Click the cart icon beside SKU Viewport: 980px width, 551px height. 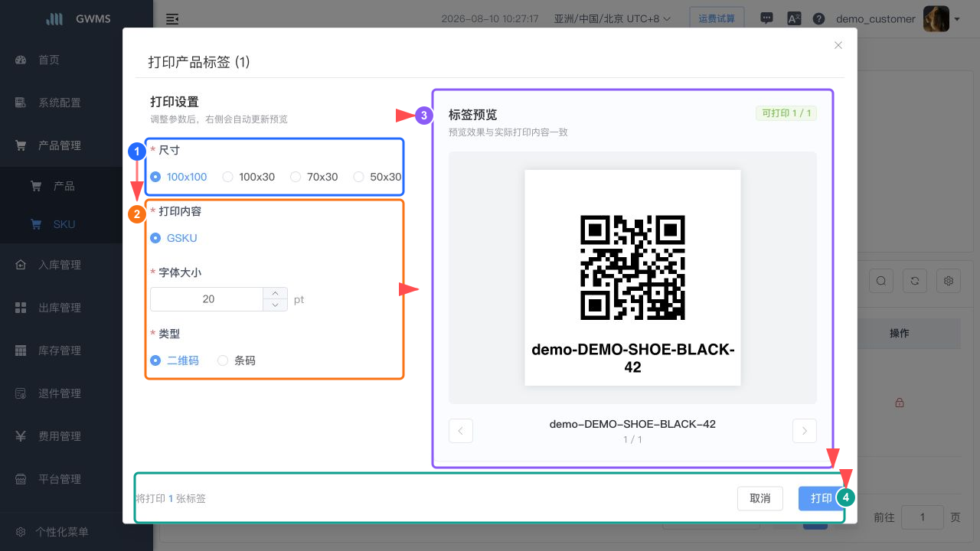coord(35,224)
